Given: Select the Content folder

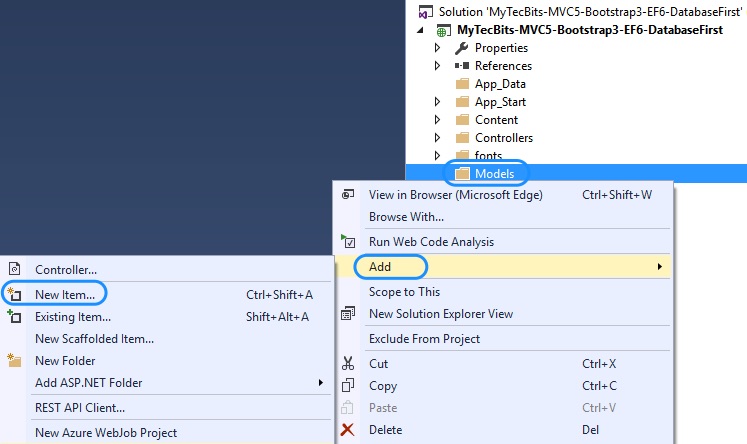Looking at the screenshot, I should point(496,120).
